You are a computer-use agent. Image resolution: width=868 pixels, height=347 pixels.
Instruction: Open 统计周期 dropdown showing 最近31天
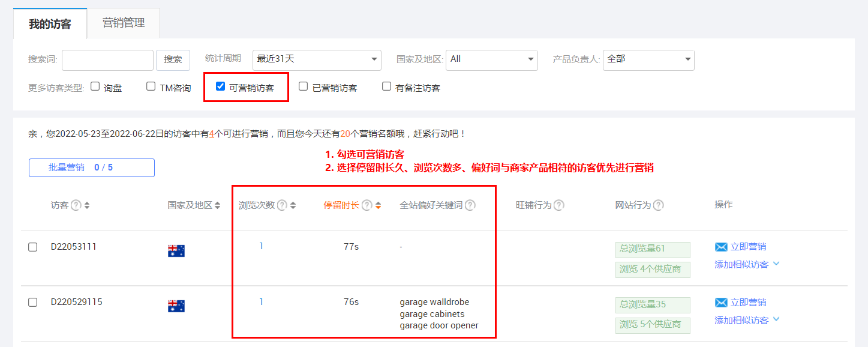[317, 59]
